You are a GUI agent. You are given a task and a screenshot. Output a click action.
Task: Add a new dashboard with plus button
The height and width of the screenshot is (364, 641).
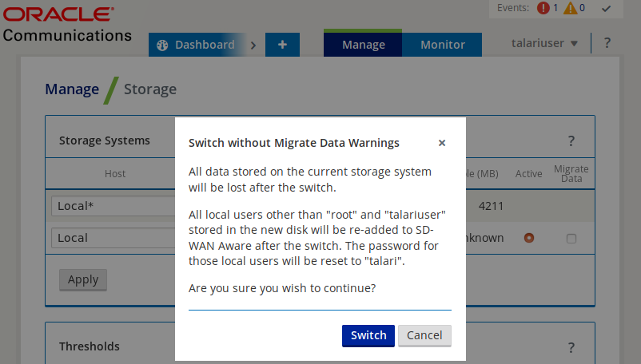click(282, 45)
